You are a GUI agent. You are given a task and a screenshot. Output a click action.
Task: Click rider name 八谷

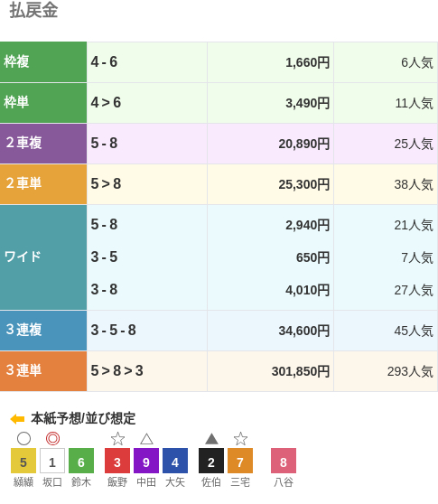coord(284,482)
